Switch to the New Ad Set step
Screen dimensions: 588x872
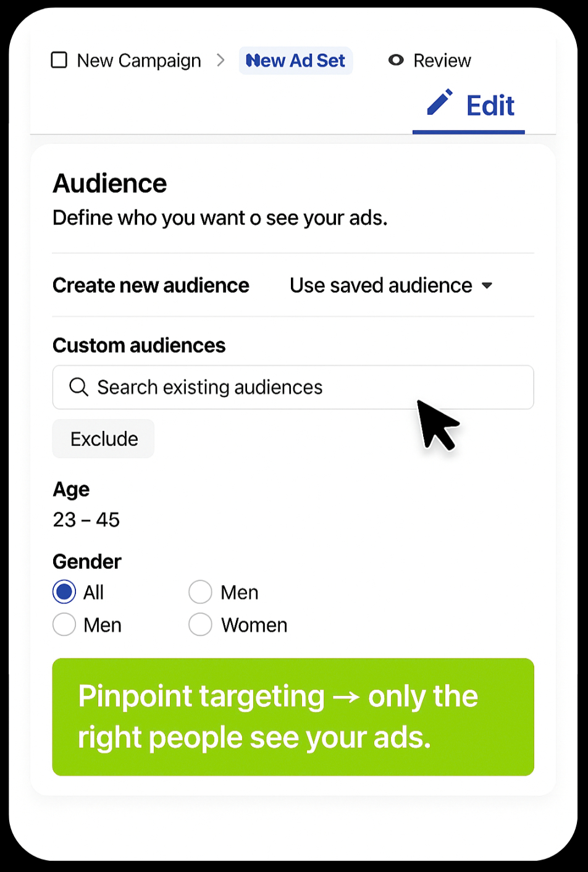click(295, 61)
